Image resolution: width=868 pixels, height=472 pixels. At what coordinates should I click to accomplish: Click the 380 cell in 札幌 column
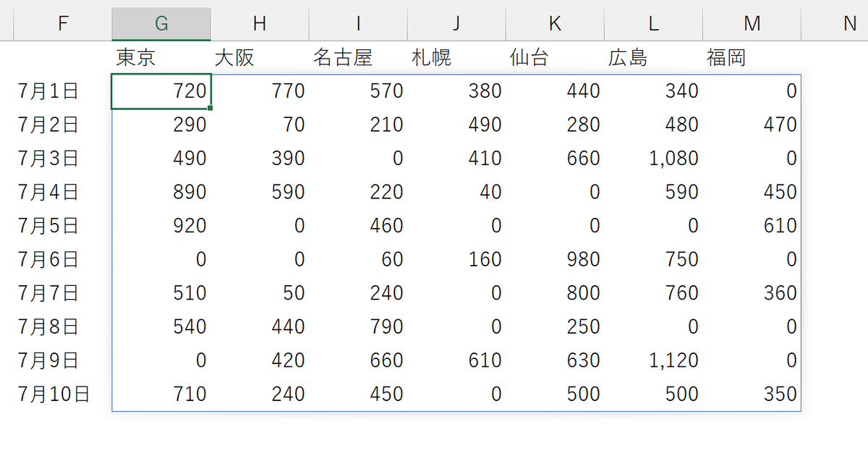point(456,91)
